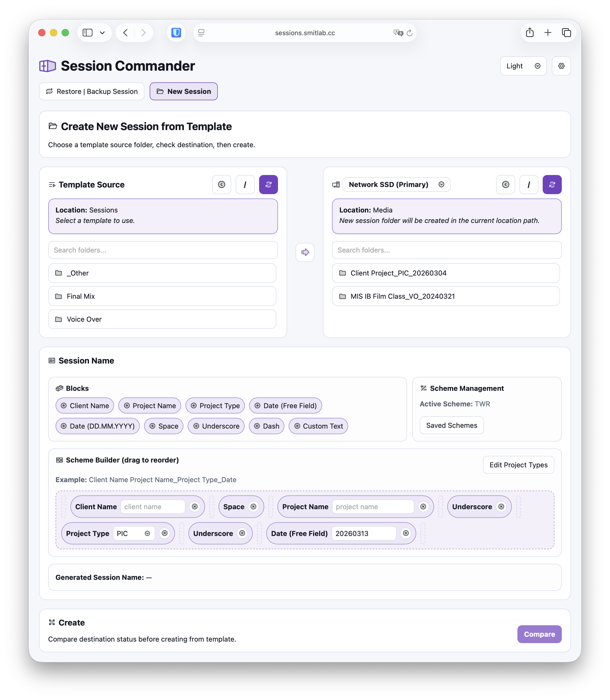The image size is (610, 700).
Task: Open the Project Type dropdown showing PIC
Action: pos(148,533)
